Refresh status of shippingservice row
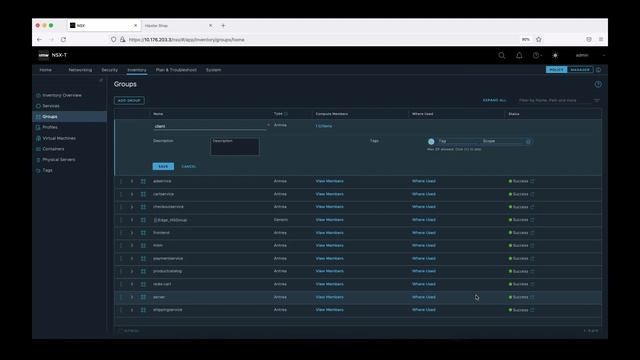Screen dimensions: 640x360 (532, 310)
